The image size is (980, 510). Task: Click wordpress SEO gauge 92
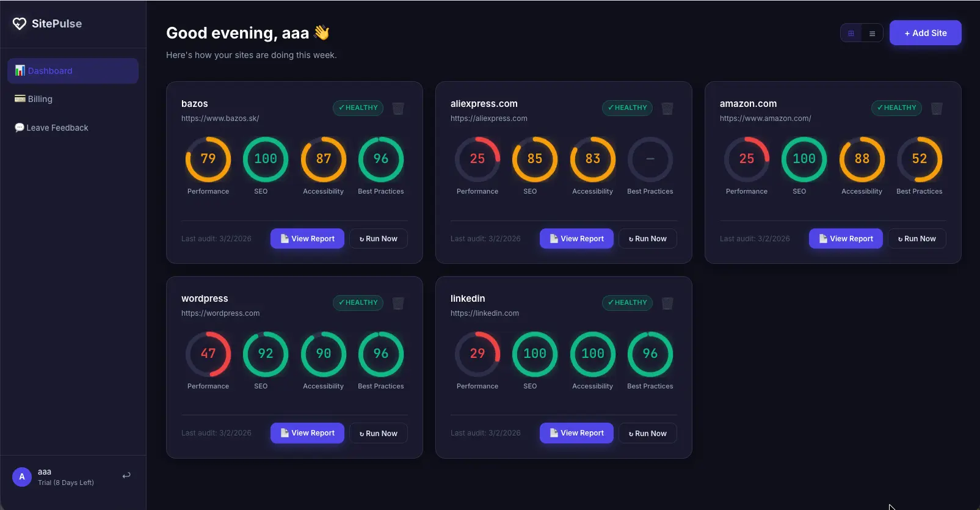[266, 354]
